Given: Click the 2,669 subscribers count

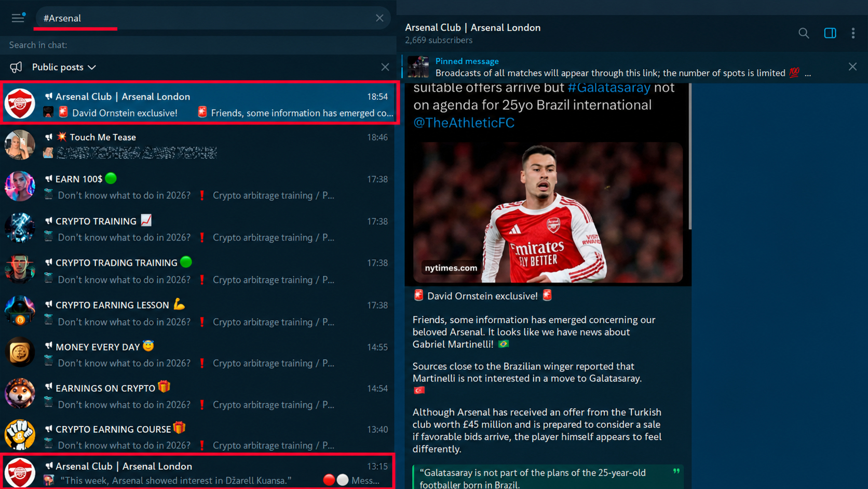Looking at the screenshot, I should [439, 41].
